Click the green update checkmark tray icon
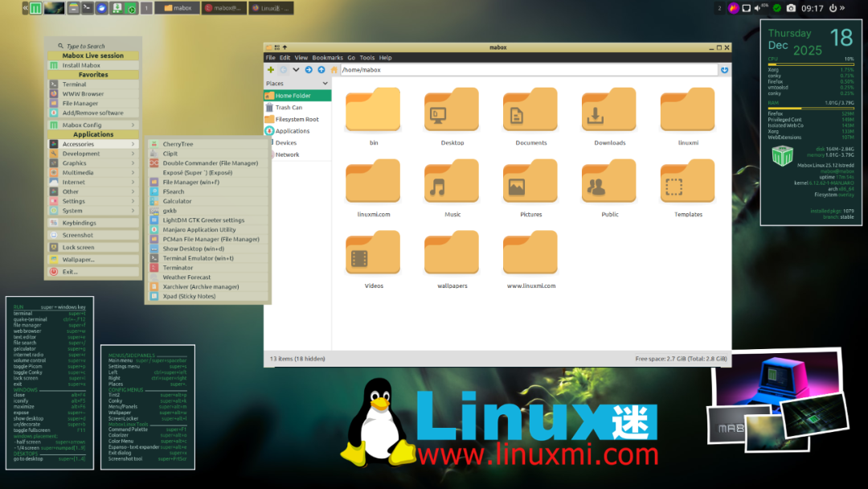 [777, 8]
